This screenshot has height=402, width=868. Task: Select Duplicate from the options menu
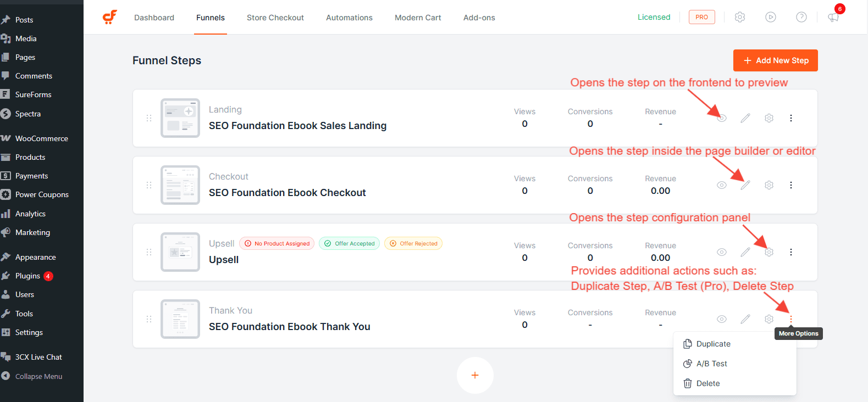point(713,344)
